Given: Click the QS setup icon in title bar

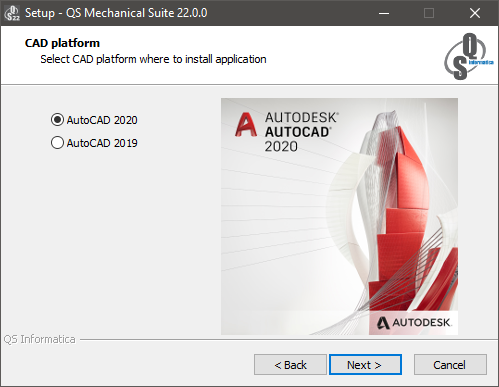Looking at the screenshot, I should 12,13.
